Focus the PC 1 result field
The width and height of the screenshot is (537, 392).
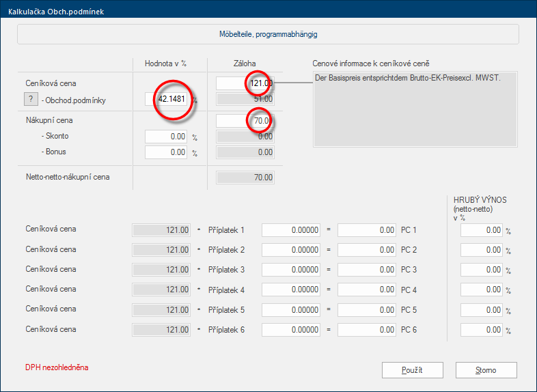point(367,230)
